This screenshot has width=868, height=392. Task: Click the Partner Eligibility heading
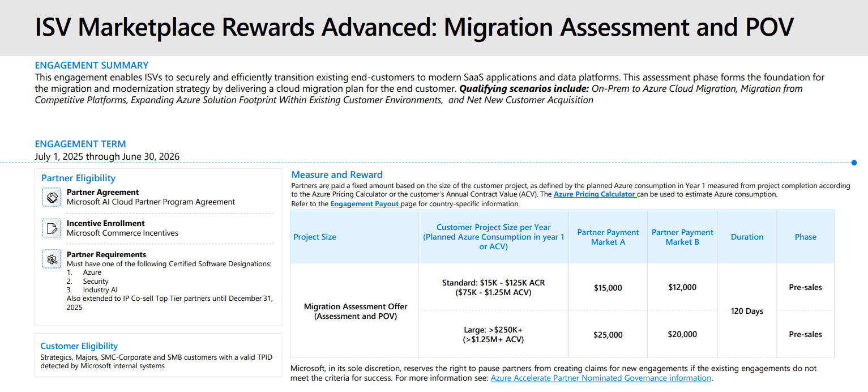tap(78, 178)
